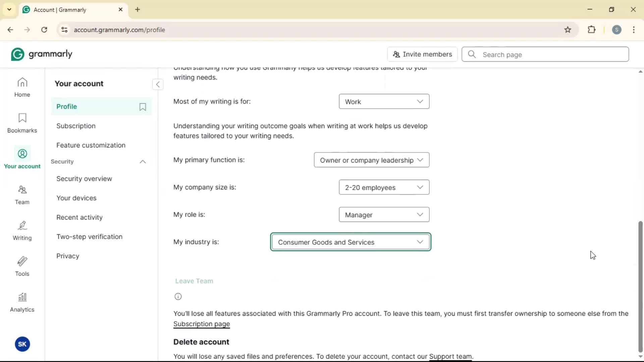The height and width of the screenshot is (362, 644).
Task: Click the Invite members button
Action: pyautogui.click(x=422, y=54)
